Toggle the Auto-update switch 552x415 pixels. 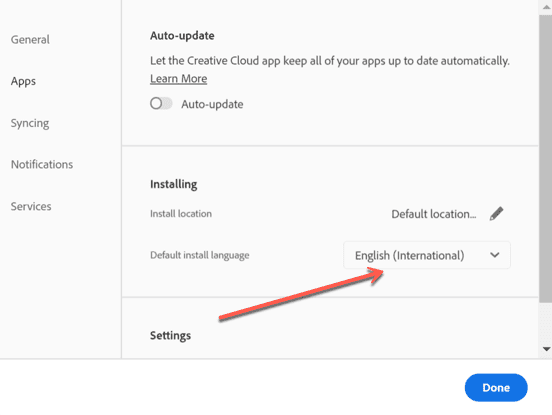[x=161, y=103]
